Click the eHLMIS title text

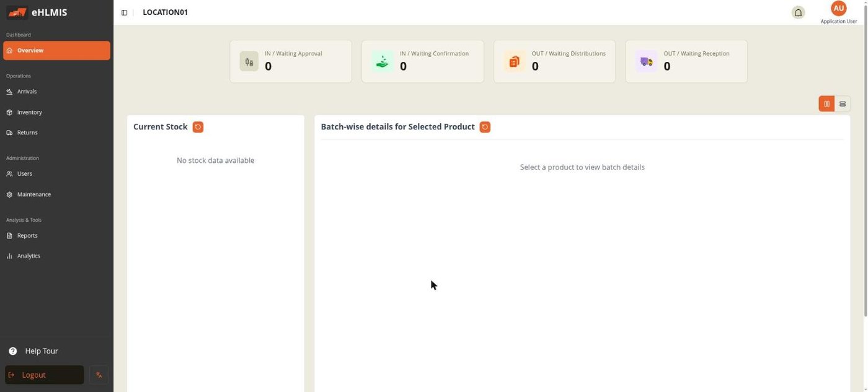[49, 12]
